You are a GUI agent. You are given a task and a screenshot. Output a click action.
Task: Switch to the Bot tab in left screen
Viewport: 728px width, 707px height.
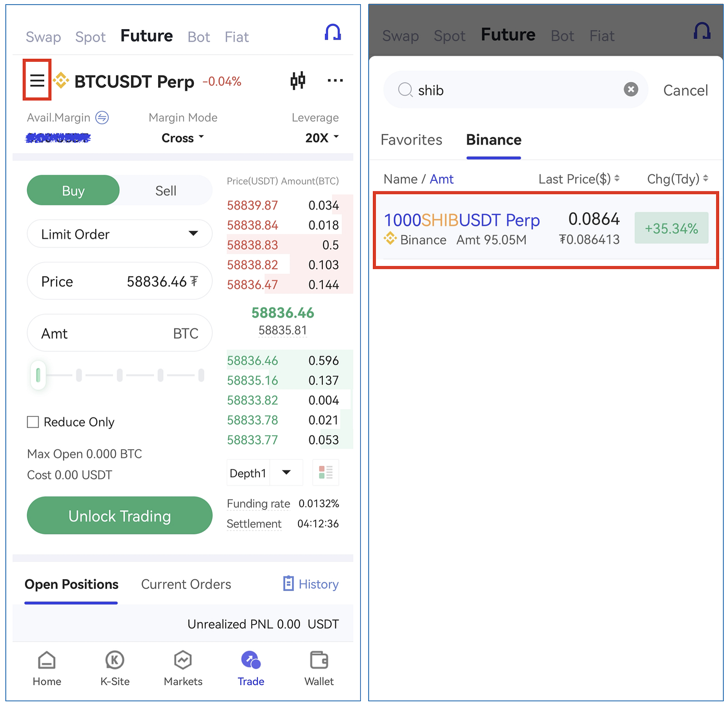(x=199, y=37)
